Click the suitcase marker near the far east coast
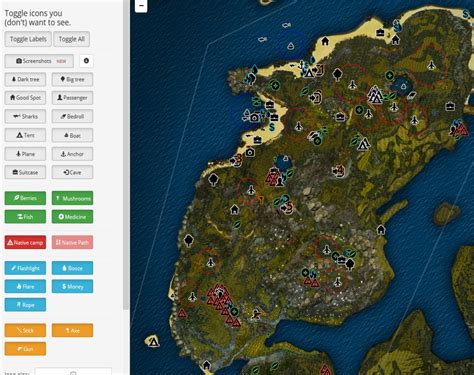This screenshot has width=474, height=375. tap(450, 106)
